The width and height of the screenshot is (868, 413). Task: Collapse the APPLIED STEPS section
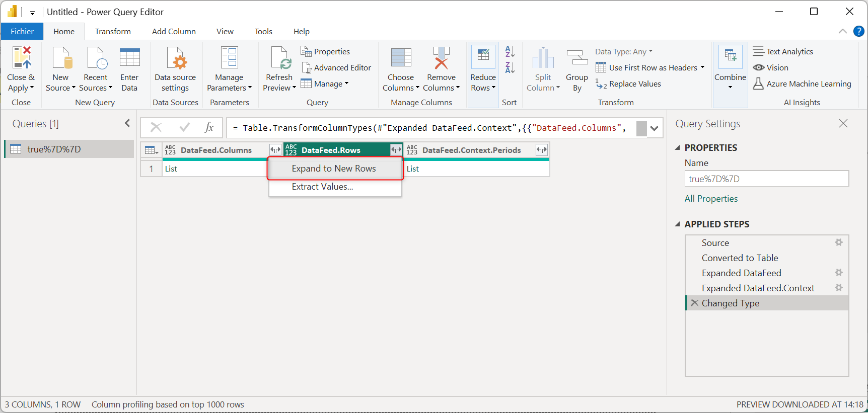(678, 224)
